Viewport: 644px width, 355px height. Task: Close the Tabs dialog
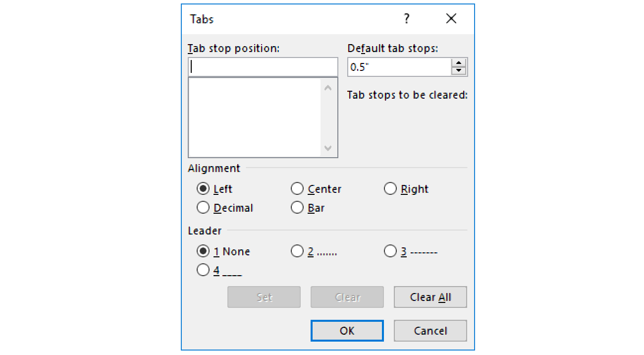[x=451, y=19]
